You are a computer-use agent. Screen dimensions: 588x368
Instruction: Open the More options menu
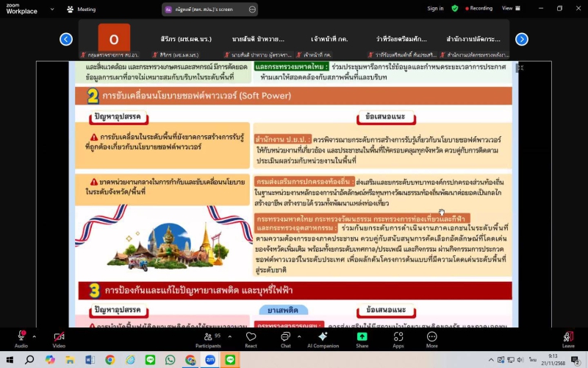431,337
